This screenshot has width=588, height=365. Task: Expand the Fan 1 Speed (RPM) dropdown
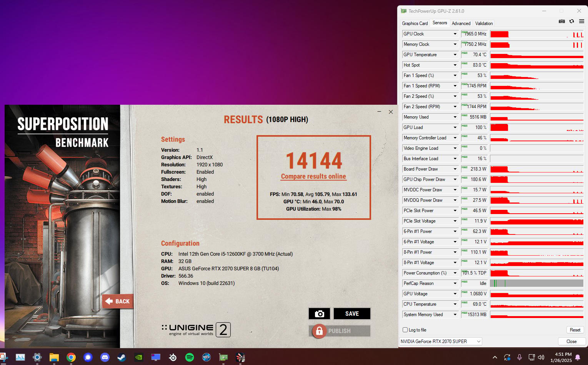455,86
